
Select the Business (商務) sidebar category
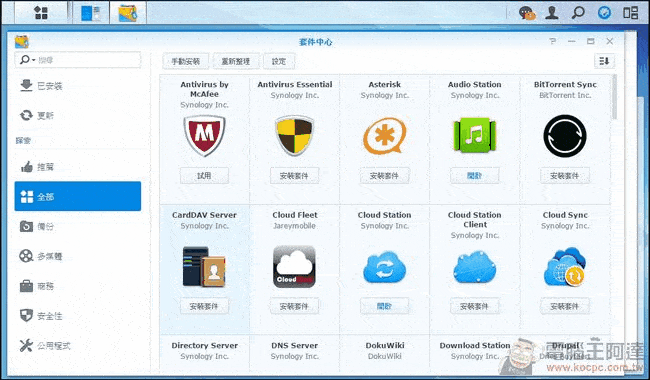coord(78,286)
